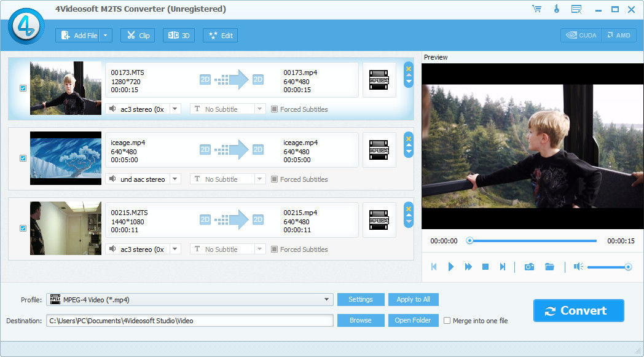Open the Edit effects tool
The width and height of the screenshot is (644, 357).
click(x=221, y=35)
